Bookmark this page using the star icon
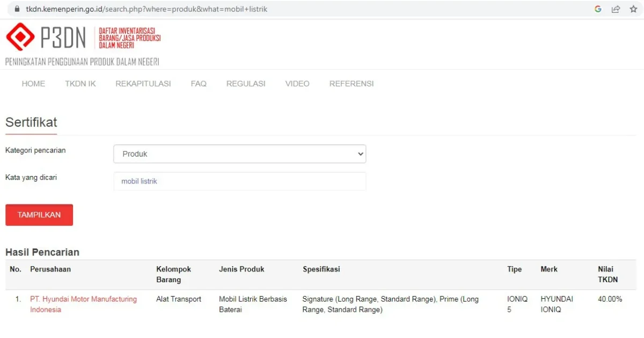The width and height of the screenshot is (644, 338). point(633,9)
